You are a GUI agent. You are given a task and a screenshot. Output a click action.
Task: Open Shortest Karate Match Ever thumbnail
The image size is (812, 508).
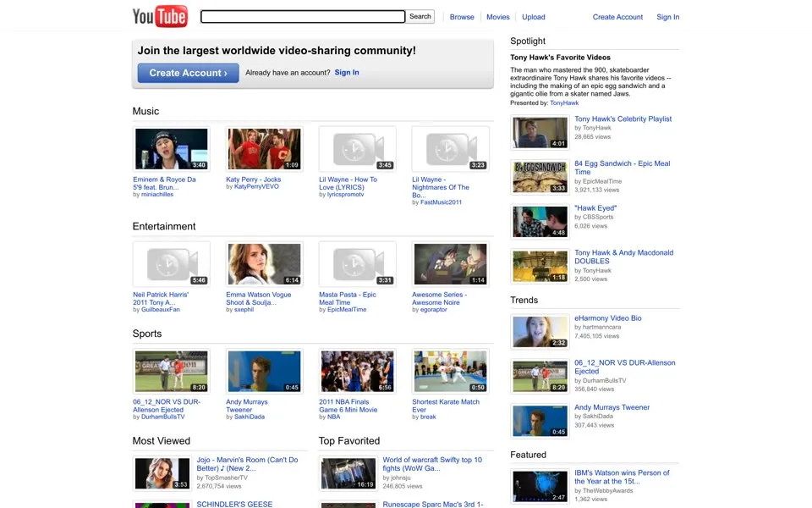450,371
